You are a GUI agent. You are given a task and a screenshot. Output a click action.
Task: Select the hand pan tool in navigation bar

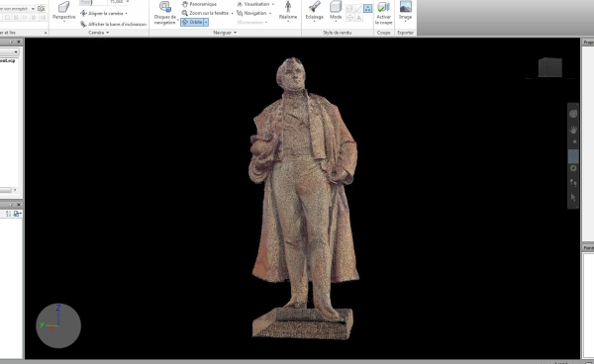573,130
